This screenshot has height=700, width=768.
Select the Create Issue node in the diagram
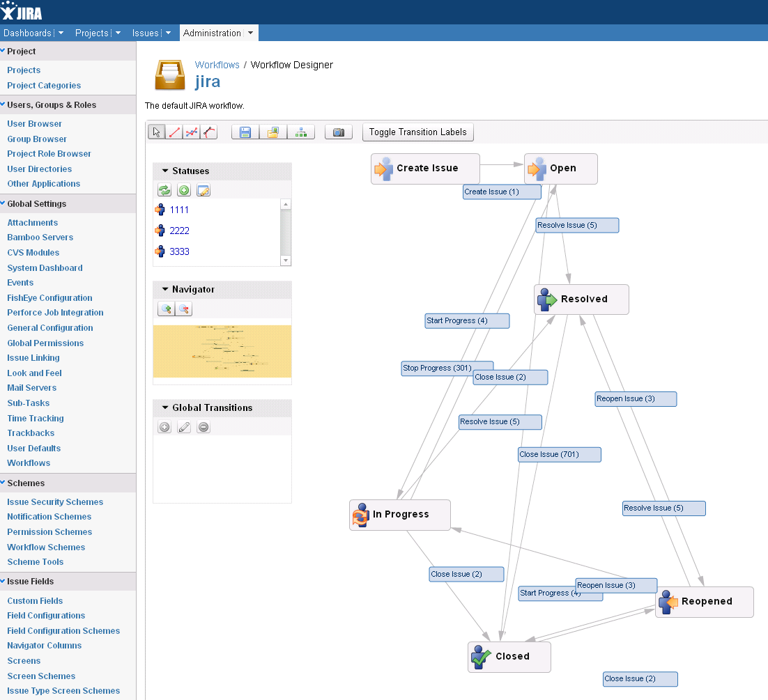[425, 169]
